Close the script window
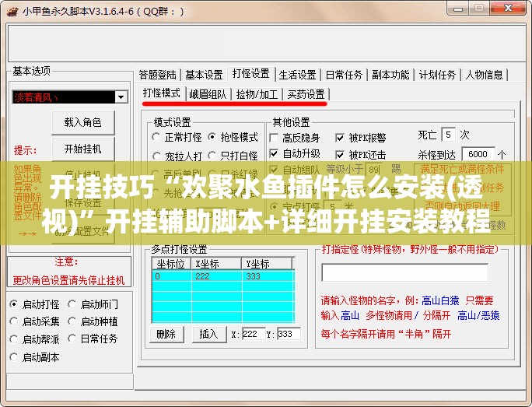532x407 pixels. click(x=508, y=9)
